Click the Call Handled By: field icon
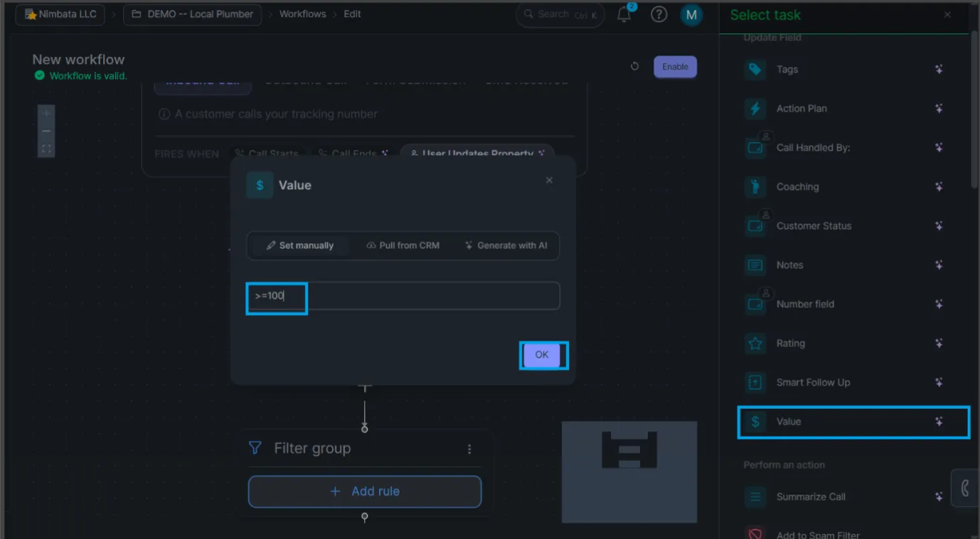 tap(755, 147)
